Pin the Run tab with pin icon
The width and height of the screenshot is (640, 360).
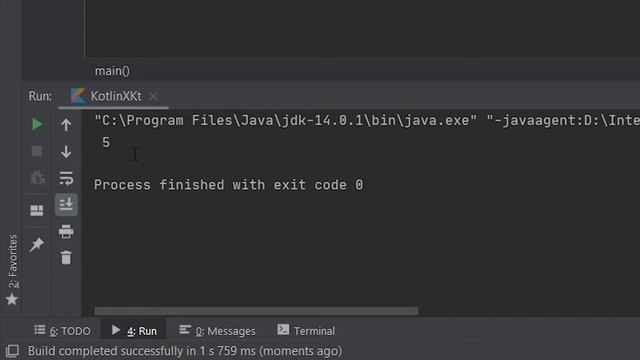click(x=37, y=244)
